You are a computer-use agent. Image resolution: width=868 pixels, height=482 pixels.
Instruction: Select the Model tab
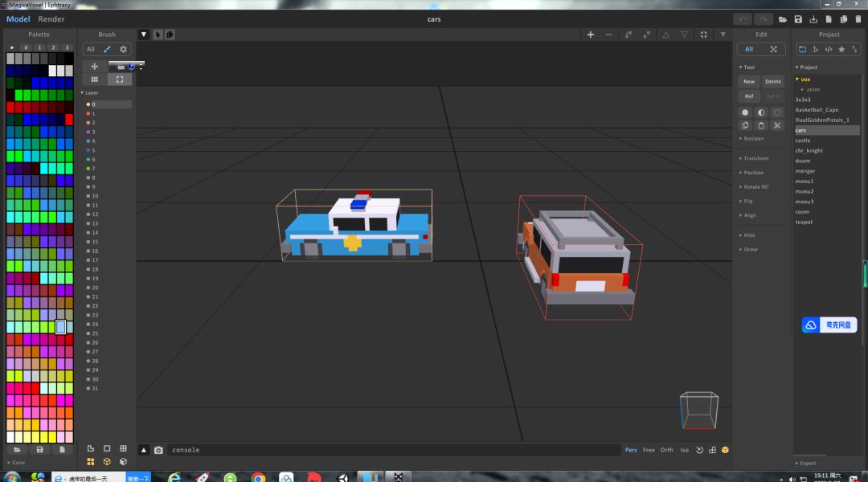(18, 18)
